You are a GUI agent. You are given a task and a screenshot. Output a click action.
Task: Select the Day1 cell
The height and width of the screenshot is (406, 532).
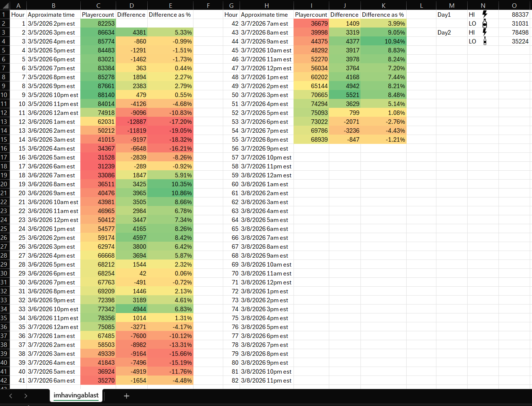[x=452, y=14]
